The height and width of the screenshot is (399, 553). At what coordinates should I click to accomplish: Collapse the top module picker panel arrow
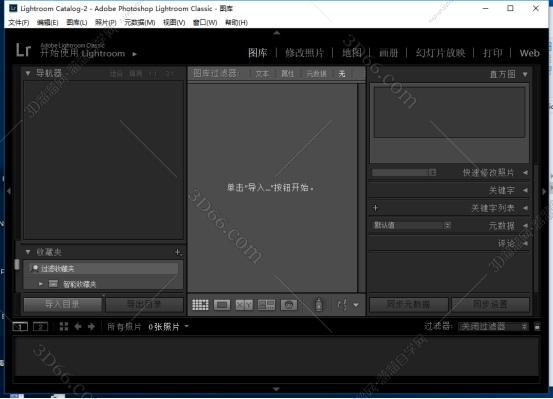pos(277,33)
